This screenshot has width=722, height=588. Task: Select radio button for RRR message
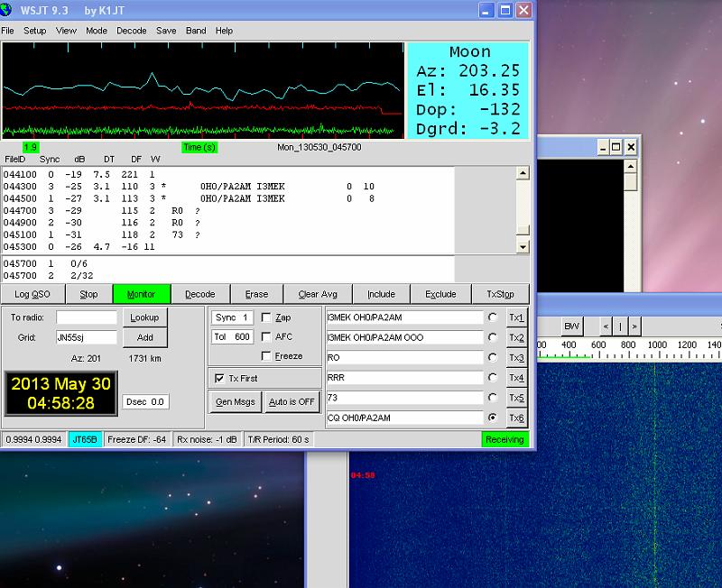pyautogui.click(x=493, y=377)
